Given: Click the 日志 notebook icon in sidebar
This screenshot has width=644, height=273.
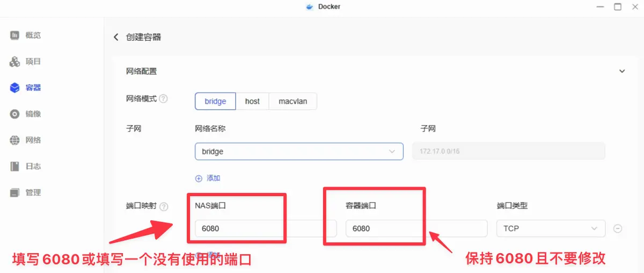Looking at the screenshot, I should tap(15, 166).
